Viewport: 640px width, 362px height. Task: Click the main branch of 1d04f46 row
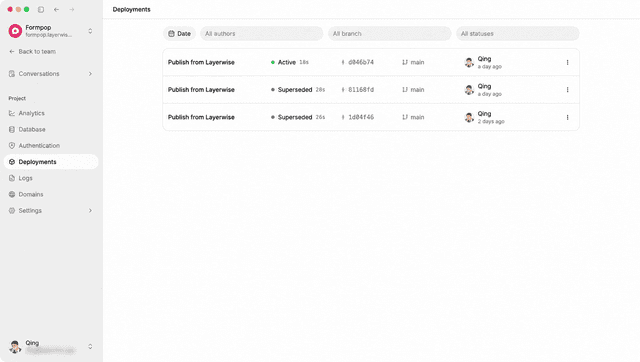click(x=413, y=117)
